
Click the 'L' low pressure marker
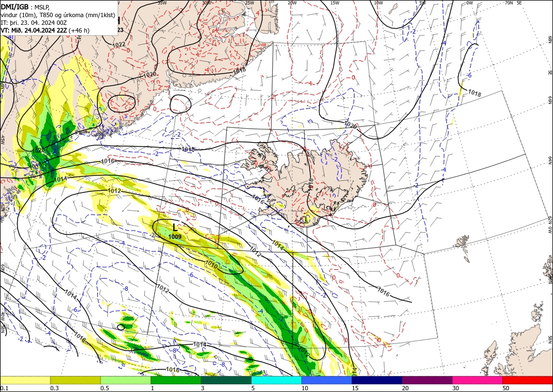[175, 227]
